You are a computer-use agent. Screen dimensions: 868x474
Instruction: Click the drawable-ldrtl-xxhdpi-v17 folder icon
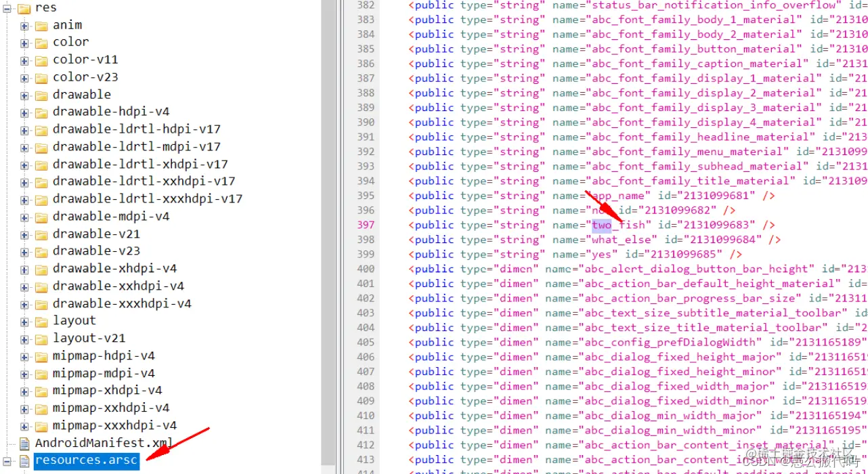tap(41, 182)
